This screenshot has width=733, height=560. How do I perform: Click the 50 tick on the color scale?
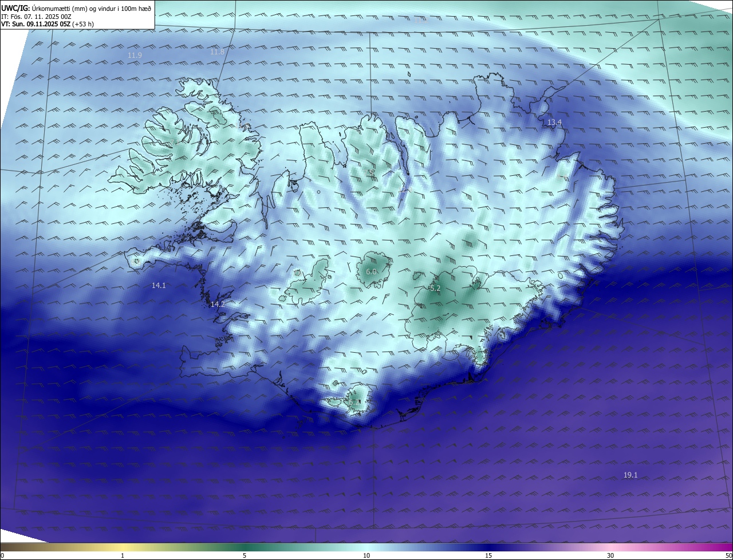[x=729, y=555]
